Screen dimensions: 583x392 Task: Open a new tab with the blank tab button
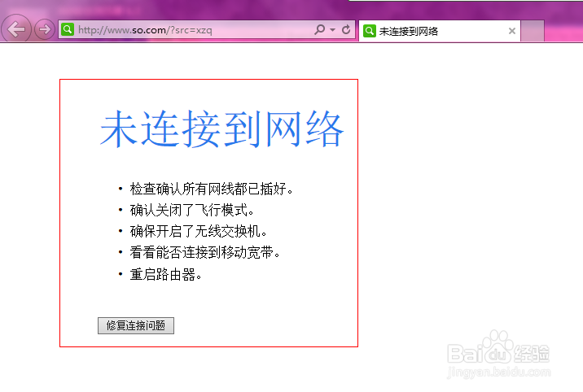click(x=533, y=31)
